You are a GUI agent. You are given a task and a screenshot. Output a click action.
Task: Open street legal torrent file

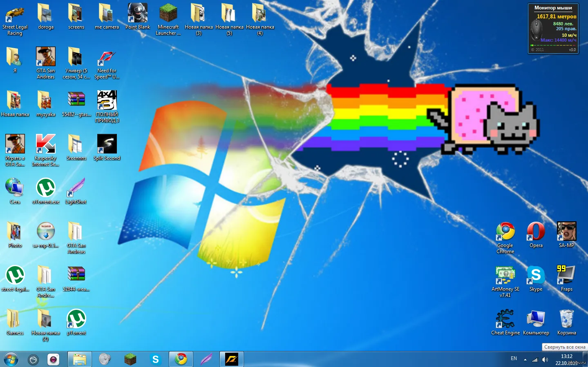coord(15,278)
